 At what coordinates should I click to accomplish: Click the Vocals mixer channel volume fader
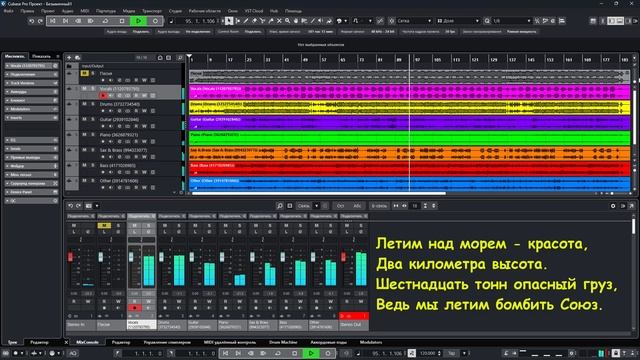[131, 257]
